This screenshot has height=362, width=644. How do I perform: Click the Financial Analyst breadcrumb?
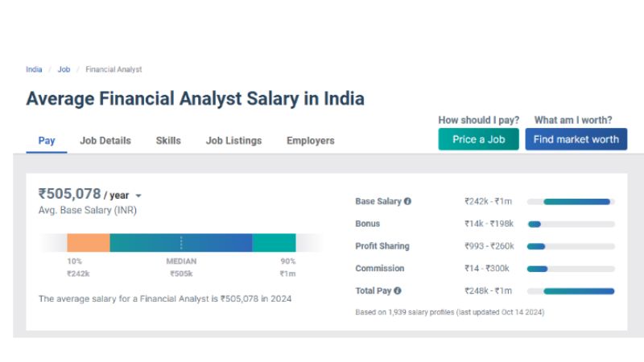114,69
